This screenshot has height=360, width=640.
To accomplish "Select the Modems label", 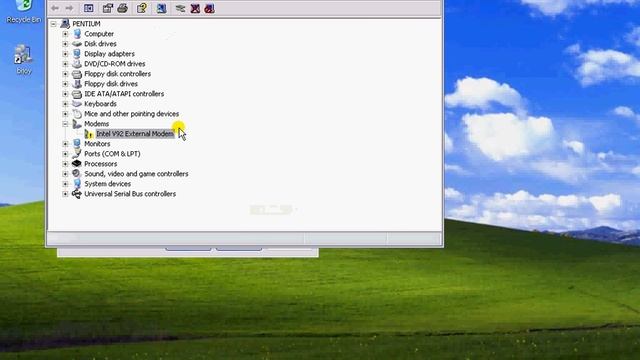I will coord(96,124).
